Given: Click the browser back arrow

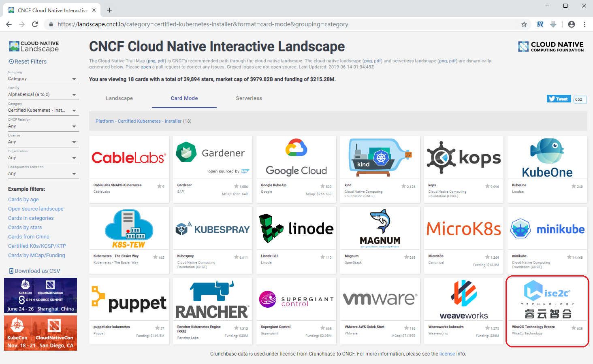Looking at the screenshot, I should pos(9,24).
